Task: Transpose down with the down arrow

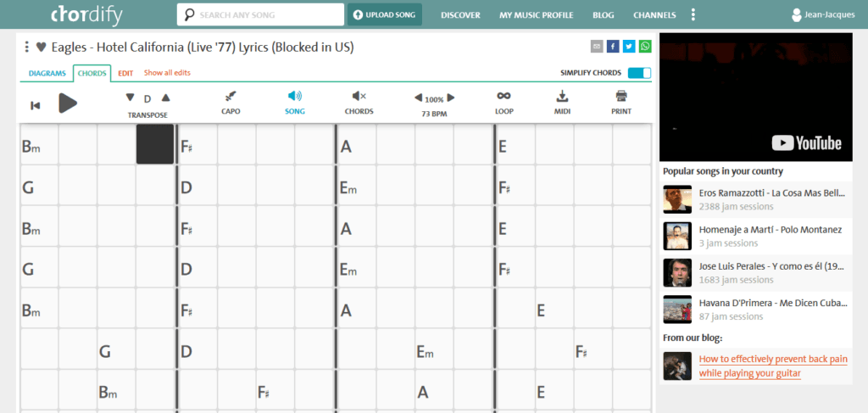Action: point(130,98)
